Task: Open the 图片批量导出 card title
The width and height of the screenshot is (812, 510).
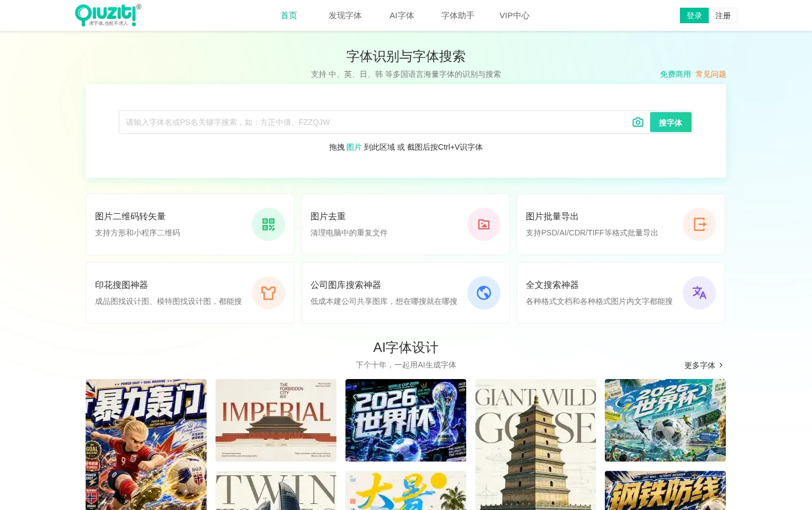Action: [552, 216]
